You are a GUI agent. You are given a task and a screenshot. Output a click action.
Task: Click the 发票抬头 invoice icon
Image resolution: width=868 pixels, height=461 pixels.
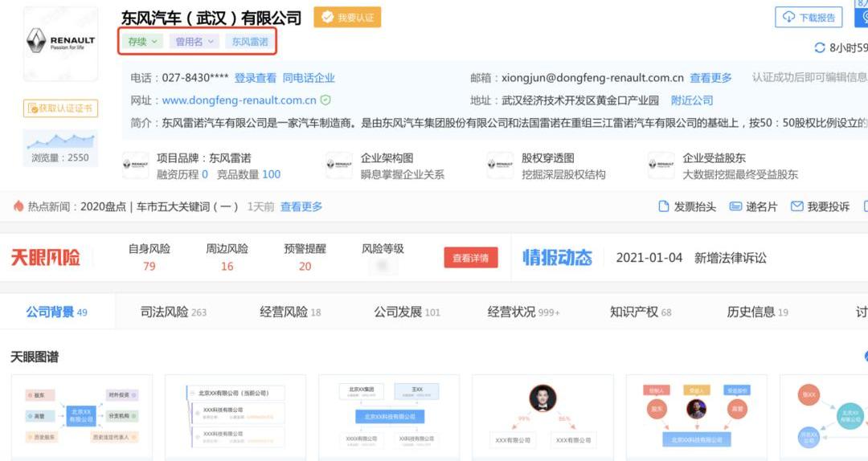tap(664, 206)
